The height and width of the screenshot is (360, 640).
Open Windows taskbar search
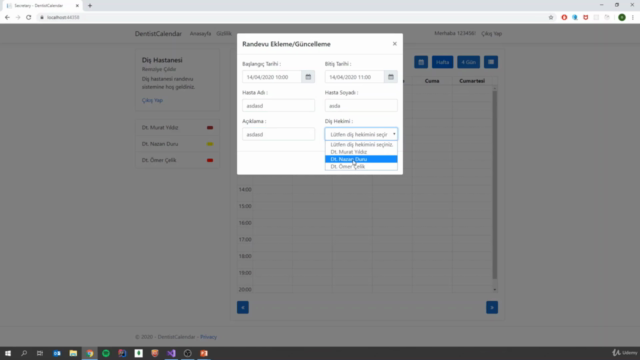point(24,353)
